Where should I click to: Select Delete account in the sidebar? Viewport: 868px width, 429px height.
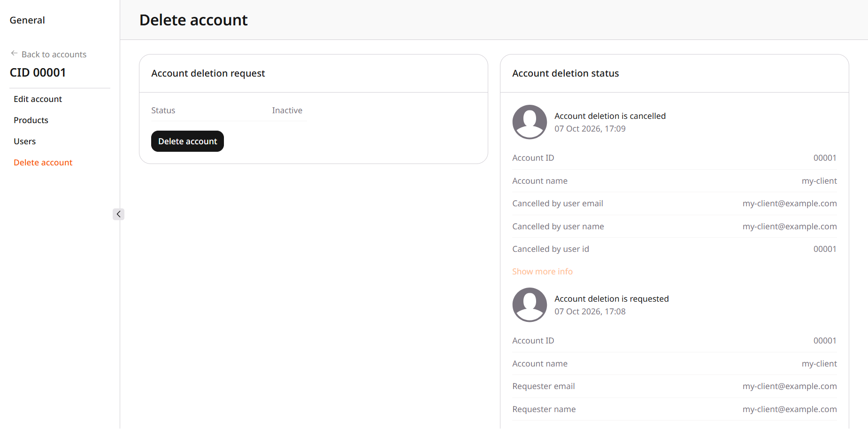(x=43, y=163)
